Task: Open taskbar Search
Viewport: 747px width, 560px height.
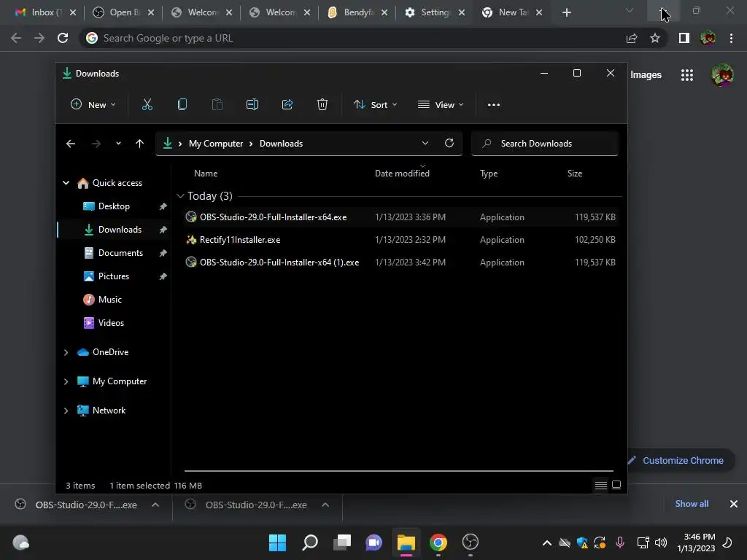Action: tap(309, 542)
